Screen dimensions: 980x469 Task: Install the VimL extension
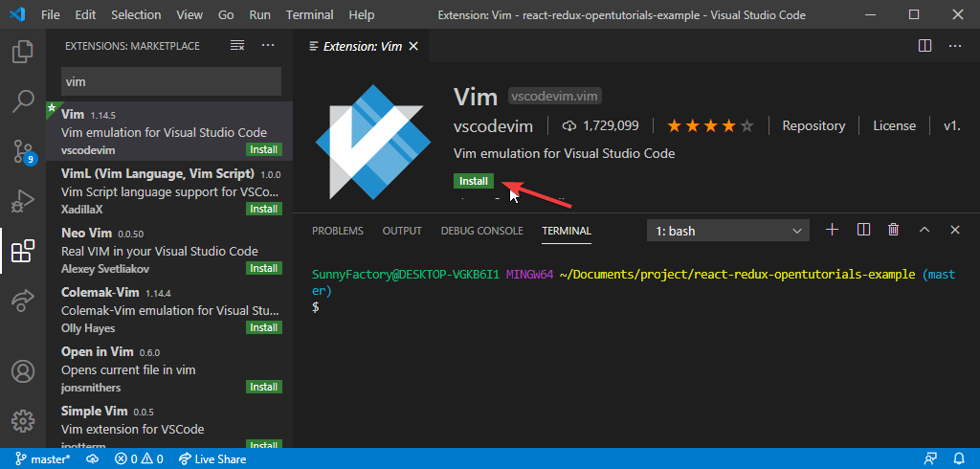pos(264,209)
